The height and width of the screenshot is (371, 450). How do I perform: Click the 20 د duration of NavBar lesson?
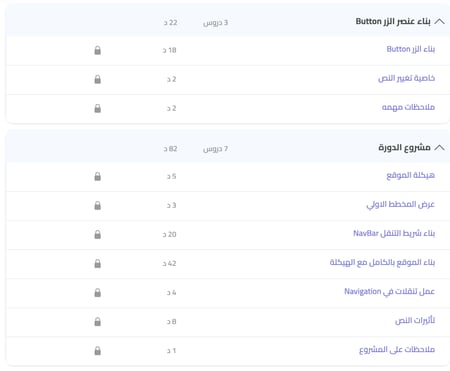[169, 234]
